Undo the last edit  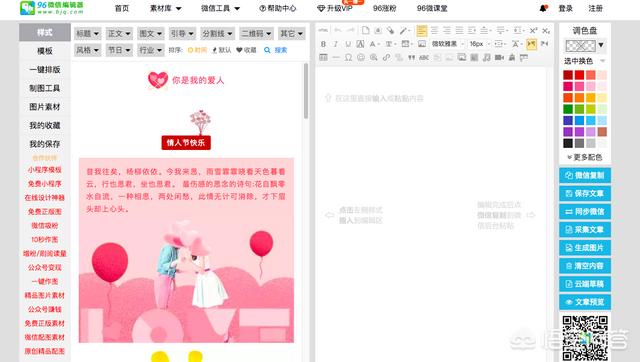pyautogui.click(x=338, y=30)
